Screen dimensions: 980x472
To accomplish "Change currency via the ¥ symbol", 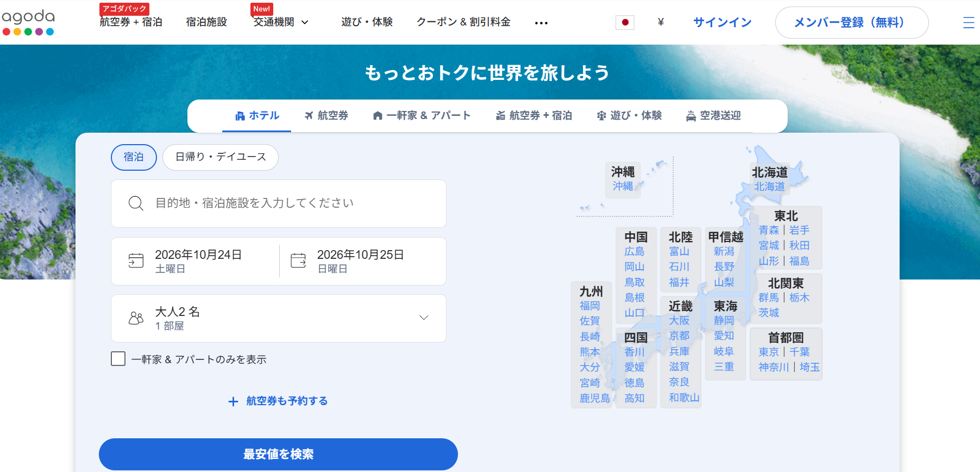I will 661,22.
